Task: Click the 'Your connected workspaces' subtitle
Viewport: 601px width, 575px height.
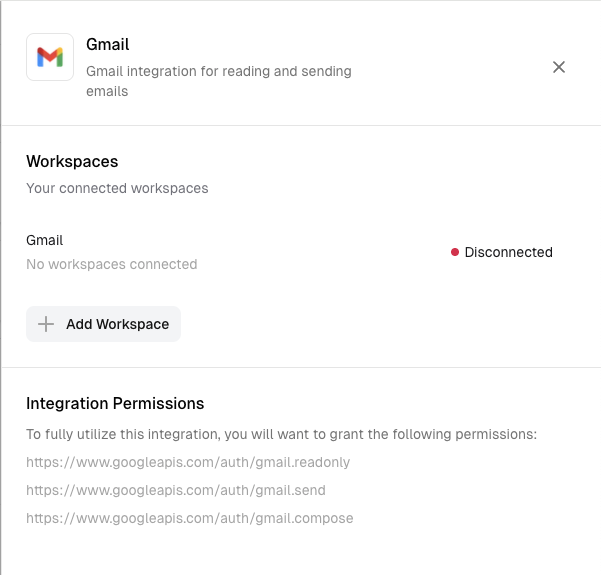Action: click(x=117, y=188)
